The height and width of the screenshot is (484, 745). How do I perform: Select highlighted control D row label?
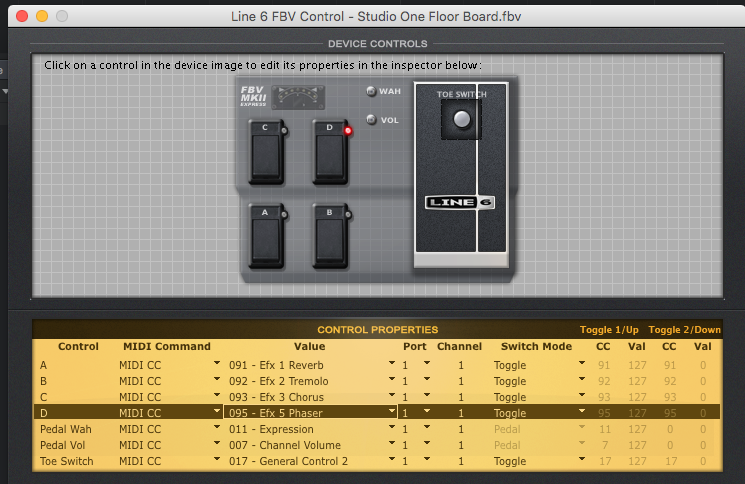(43, 413)
